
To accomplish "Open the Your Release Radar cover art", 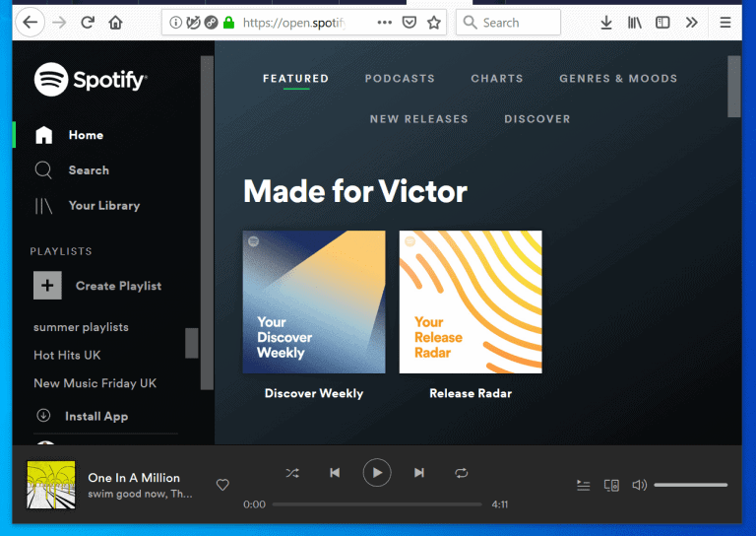I will [471, 302].
